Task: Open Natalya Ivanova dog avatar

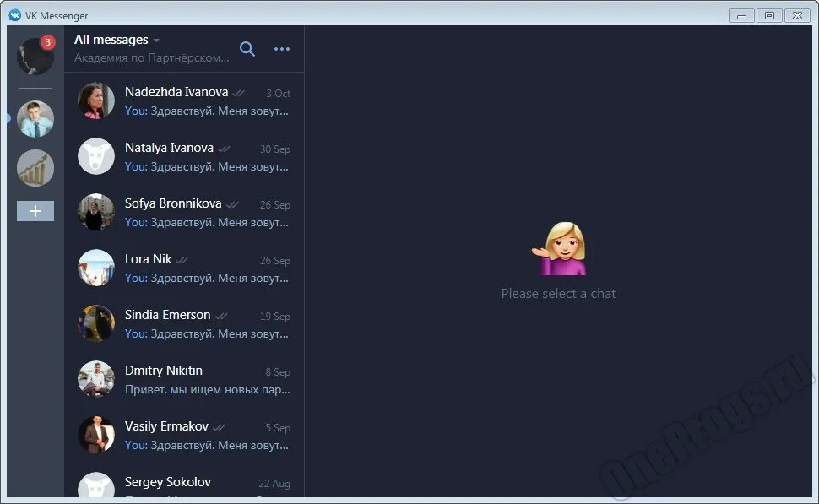Action: pyautogui.click(x=96, y=156)
